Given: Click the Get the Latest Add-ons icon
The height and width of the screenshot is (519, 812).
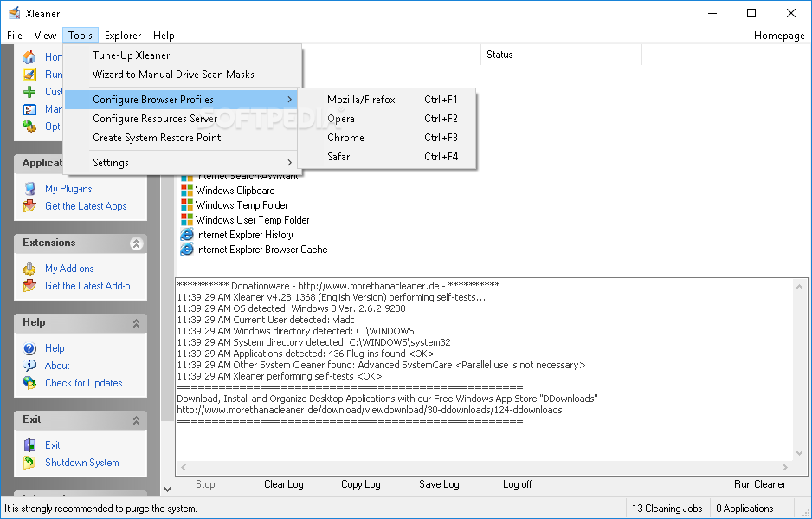Looking at the screenshot, I should pyautogui.click(x=29, y=285).
